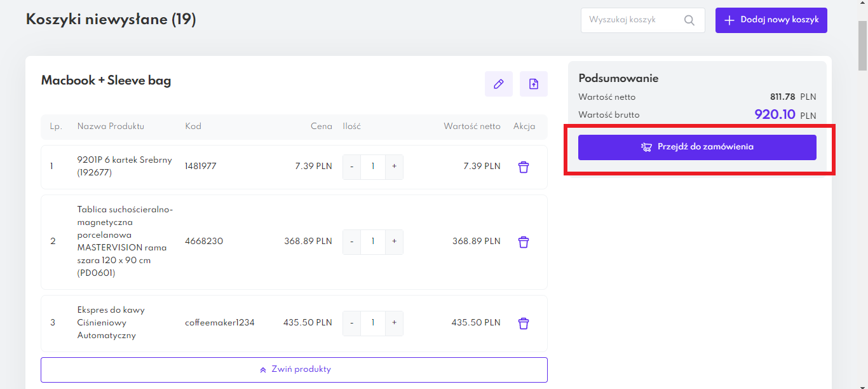This screenshot has height=389, width=868.
Task: Decrease quantity of MASTERVISION whiteboard
Action: (x=352, y=242)
